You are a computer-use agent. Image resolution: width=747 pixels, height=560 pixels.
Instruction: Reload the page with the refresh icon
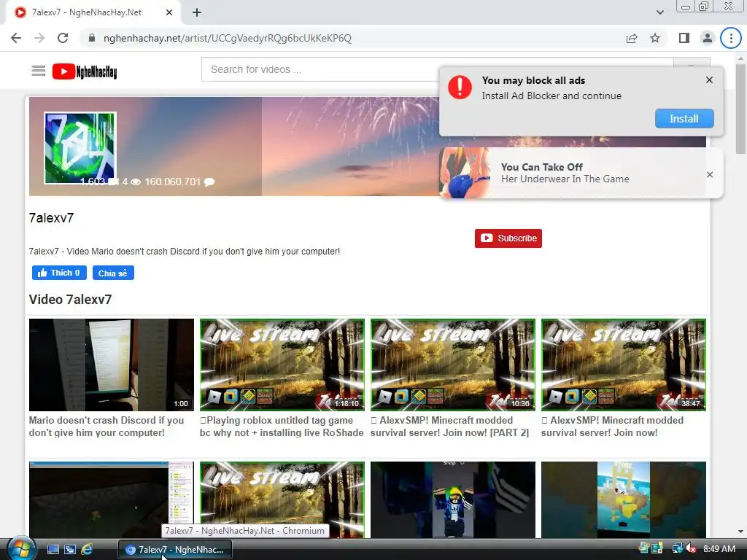[x=63, y=38]
